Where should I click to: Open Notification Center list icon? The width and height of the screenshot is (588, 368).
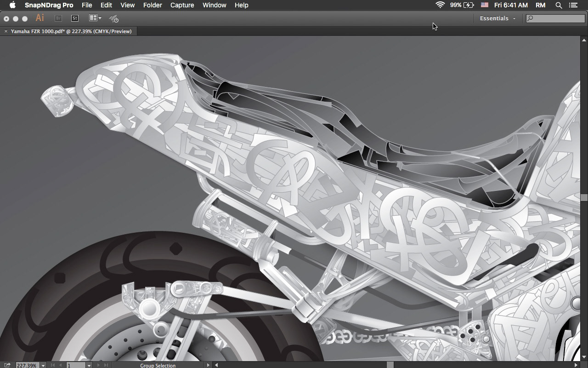pyautogui.click(x=573, y=5)
